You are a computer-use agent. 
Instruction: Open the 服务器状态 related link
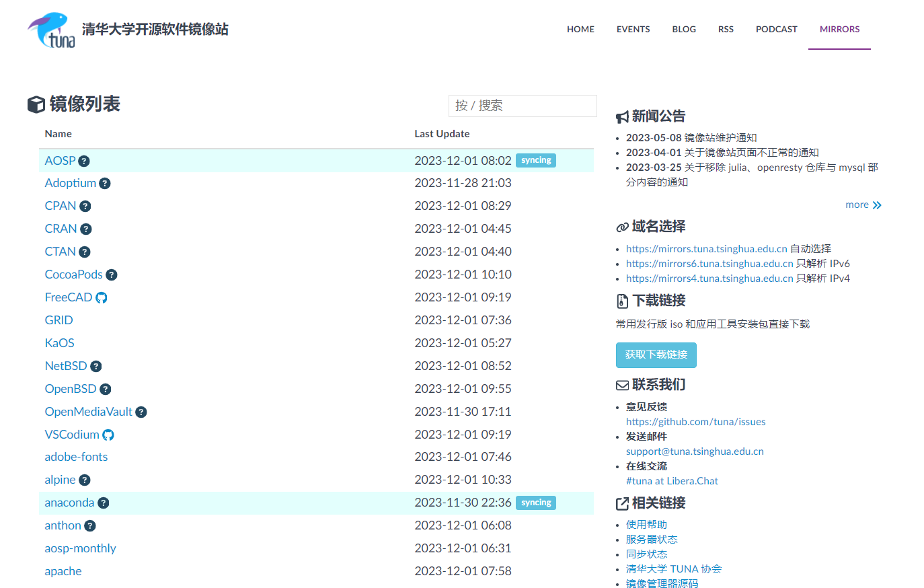[x=652, y=540]
